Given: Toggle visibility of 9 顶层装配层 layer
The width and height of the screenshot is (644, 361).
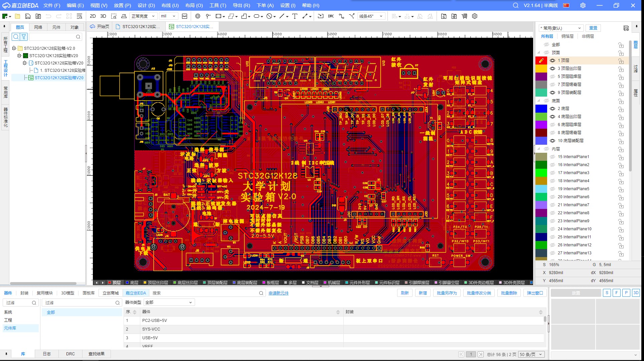Looking at the screenshot, I should point(552,93).
